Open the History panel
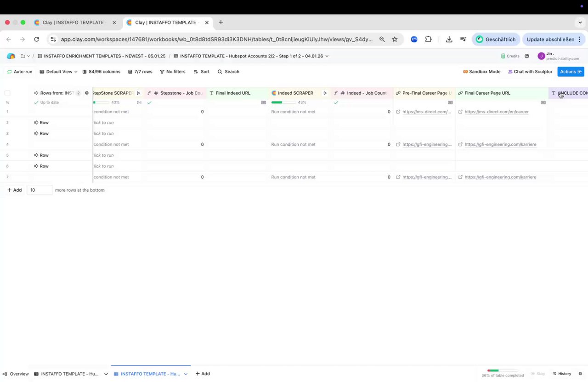This screenshot has height=382, width=588. coord(562,374)
